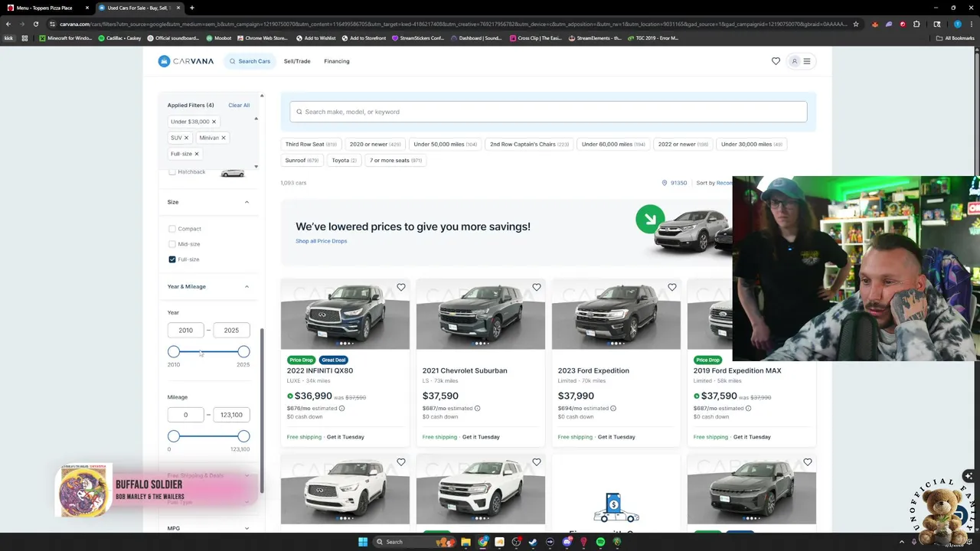
Task: Remove the Full-size filter chip
Action: click(x=196, y=154)
